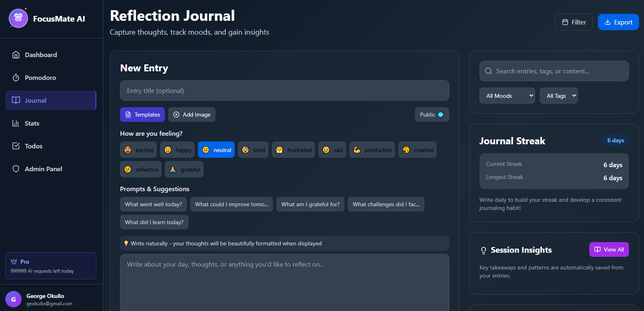Click the 6 days streak badge

616,140
